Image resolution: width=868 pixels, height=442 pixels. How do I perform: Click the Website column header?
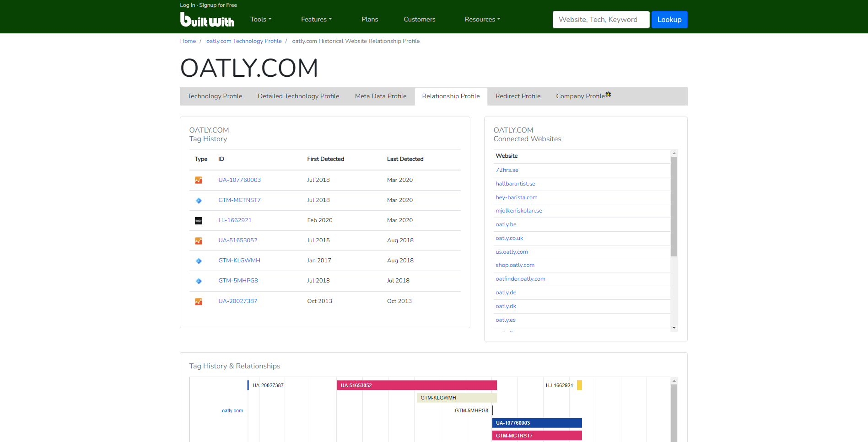[x=507, y=156]
